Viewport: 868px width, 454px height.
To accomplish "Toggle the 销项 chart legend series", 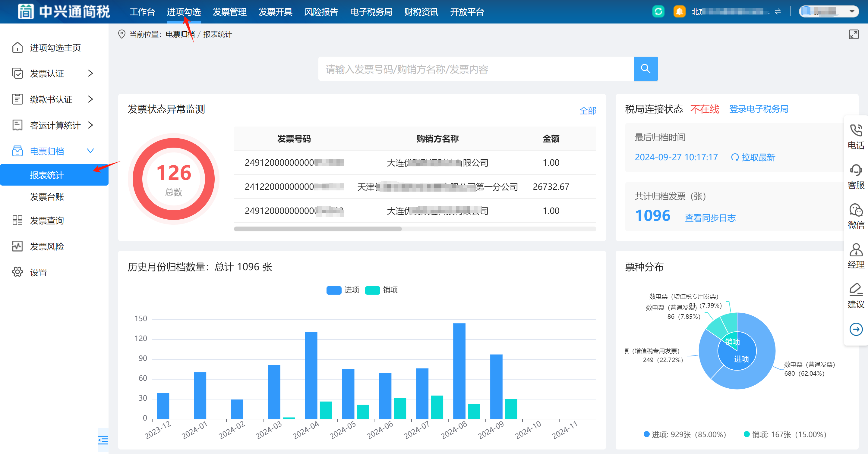I will (381, 290).
